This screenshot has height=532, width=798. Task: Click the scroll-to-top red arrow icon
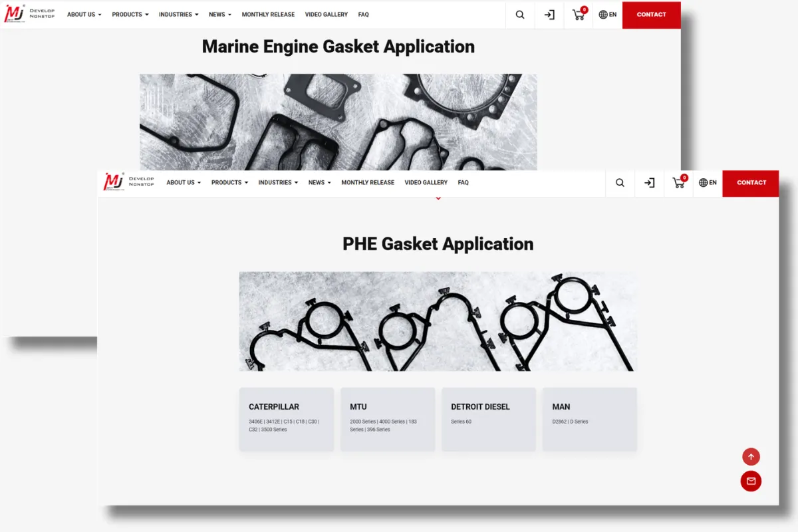point(751,456)
